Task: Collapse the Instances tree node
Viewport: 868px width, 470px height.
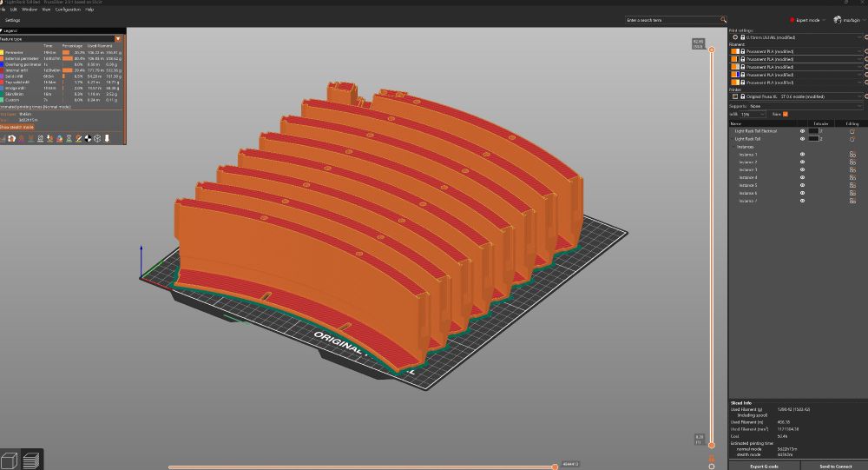Action: point(734,147)
